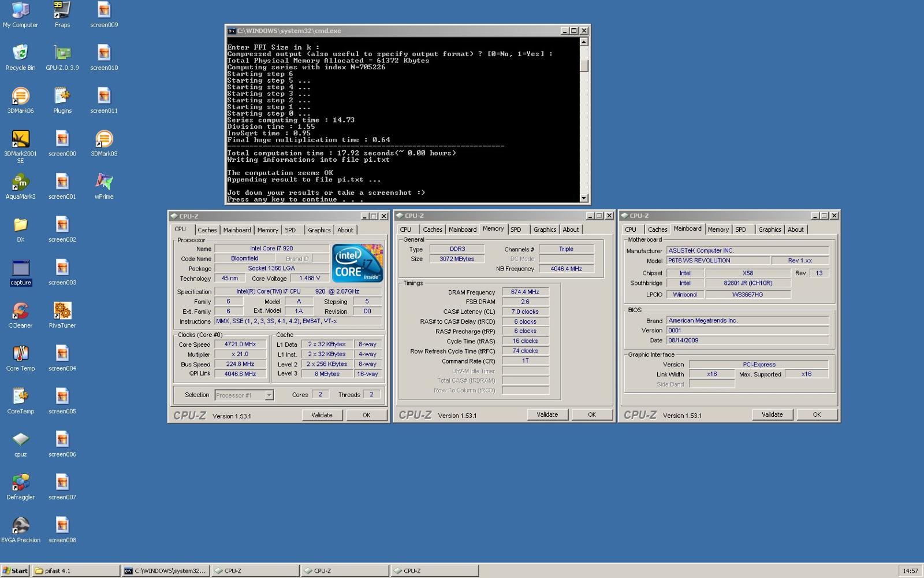The image size is (924, 578).
Task: Click Validate in the middle CPU-Z window
Action: click(547, 414)
